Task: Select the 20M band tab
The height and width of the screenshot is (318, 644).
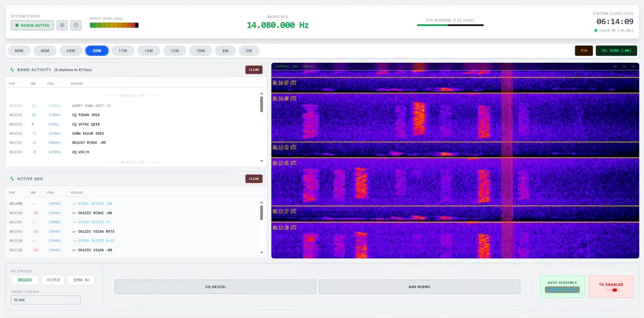Action: pyautogui.click(x=97, y=50)
